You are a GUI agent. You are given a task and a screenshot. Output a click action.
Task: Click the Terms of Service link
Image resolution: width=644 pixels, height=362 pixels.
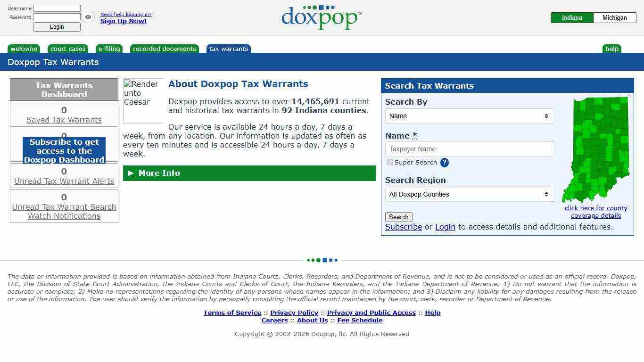(x=232, y=313)
